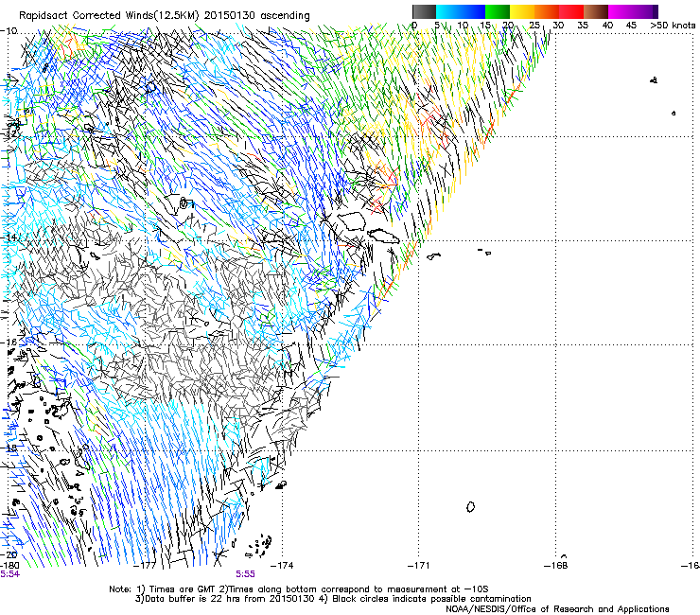Click the '-20' latitude axis label
Image resolution: width=700 pixels, height=615 pixels.
tap(9, 555)
